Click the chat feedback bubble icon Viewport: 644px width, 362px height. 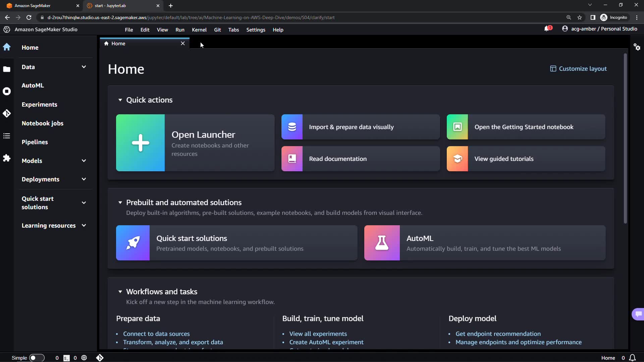pos(638,314)
